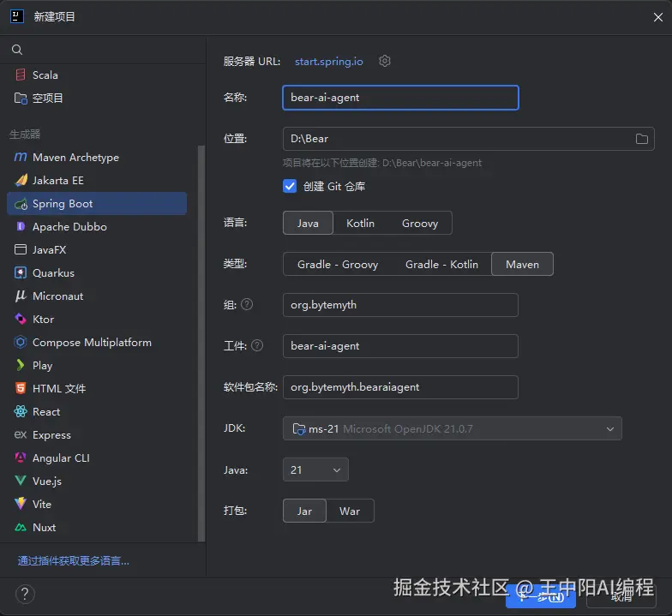The width and height of the screenshot is (672, 616).
Task: Click the Micronaut mu icon
Action: click(21, 296)
